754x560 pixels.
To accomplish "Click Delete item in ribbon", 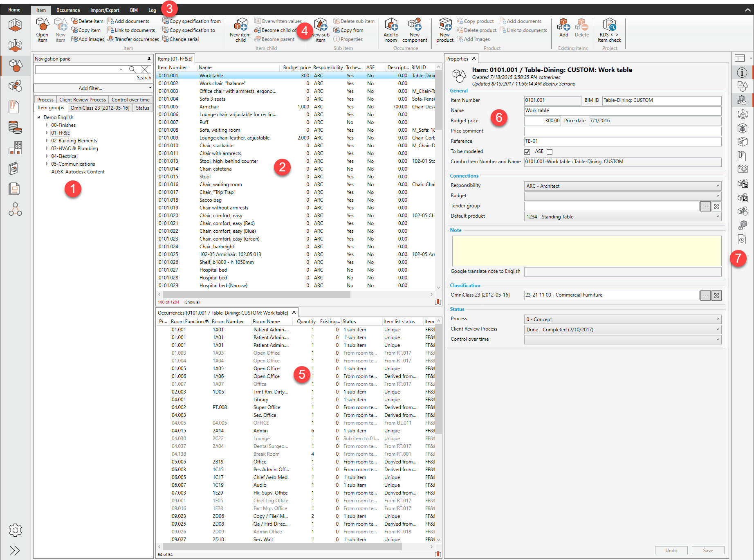I will pos(87,21).
